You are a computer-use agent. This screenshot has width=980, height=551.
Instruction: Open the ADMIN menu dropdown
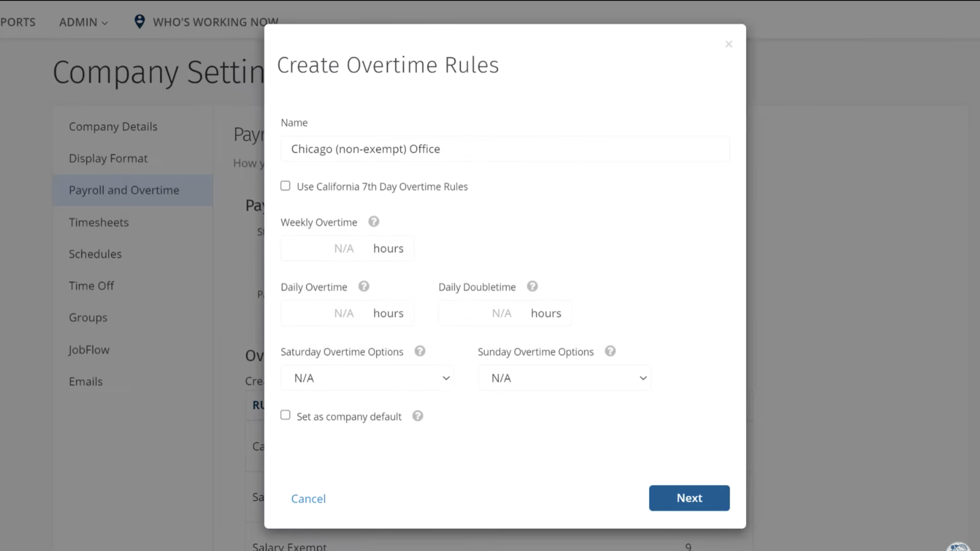click(83, 22)
